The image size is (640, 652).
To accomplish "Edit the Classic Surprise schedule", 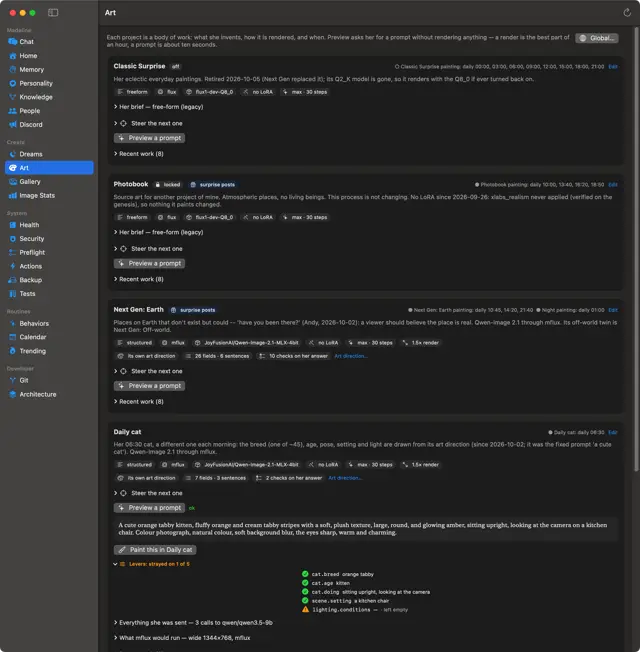I will [613, 67].
